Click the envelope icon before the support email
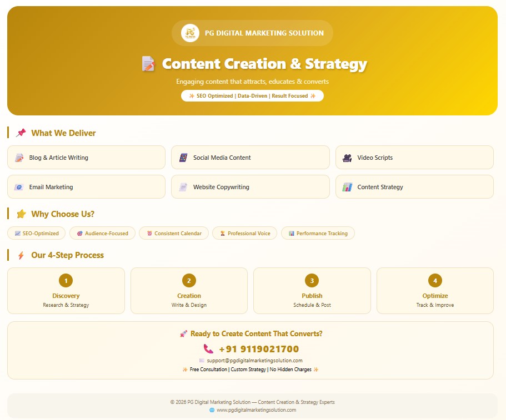Viewport: 506px width, 420px height. click(x=202, y=361)
